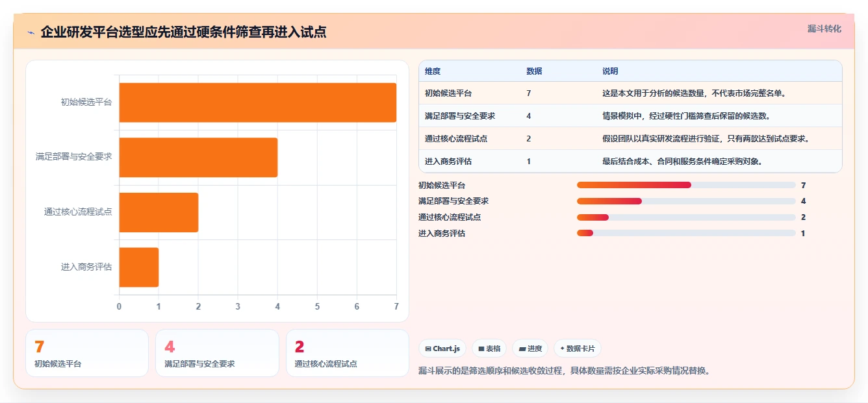Click the 满足部署与安全要求 progress bar
Viewport: 868px width, 403px height.
(x=686, y=201)
